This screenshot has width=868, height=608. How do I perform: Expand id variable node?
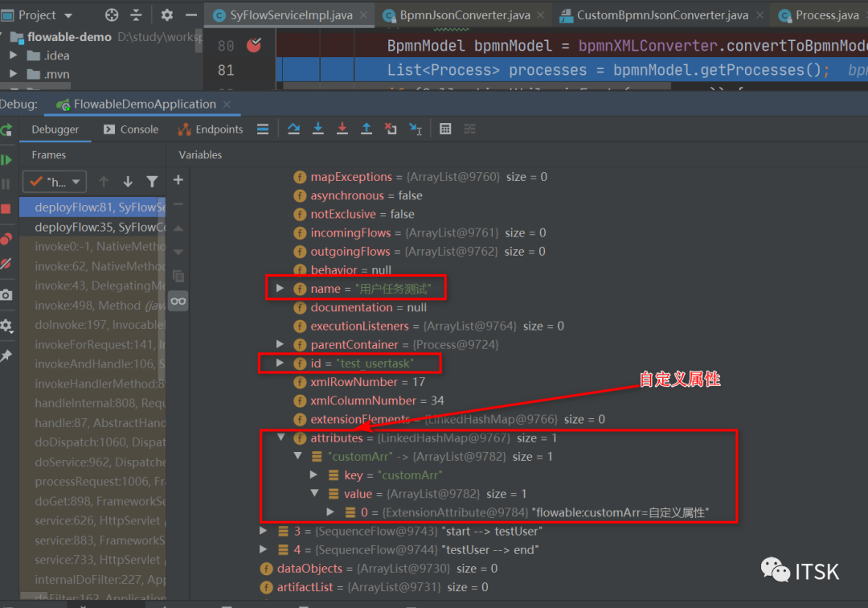point(280,364)
